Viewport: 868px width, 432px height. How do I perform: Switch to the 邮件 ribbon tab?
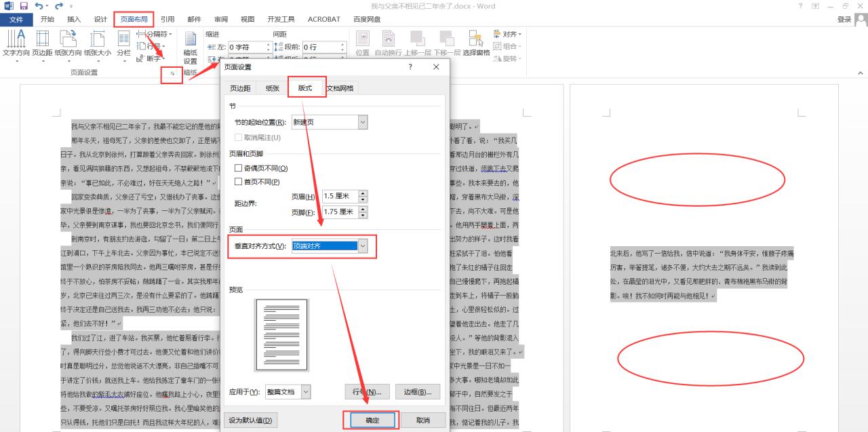pos(194,19)
